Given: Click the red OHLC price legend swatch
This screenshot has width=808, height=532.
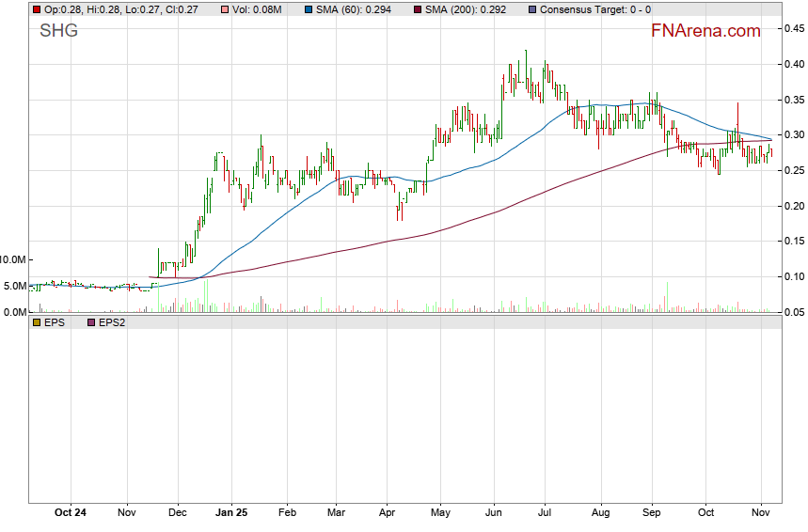Looking at the screenshot, I should pos(37,8).
